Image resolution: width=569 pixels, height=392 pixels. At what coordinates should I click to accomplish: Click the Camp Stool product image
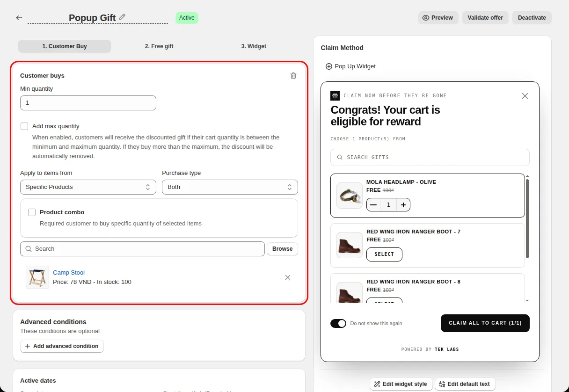[37, 277]
